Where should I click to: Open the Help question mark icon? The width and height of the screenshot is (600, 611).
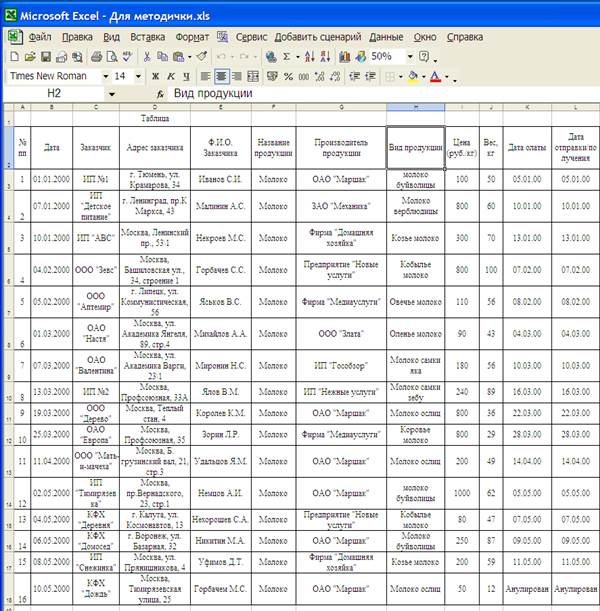click(x=424, y=57)
